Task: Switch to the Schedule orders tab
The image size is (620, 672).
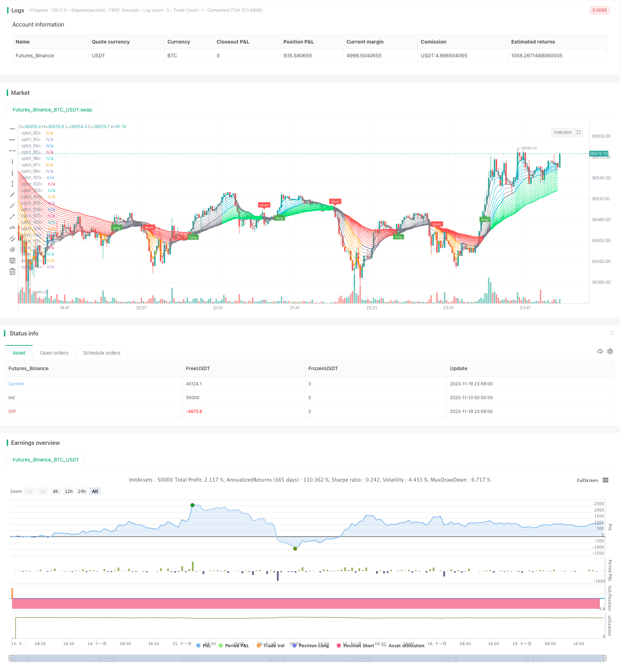Action: point(102,353)
